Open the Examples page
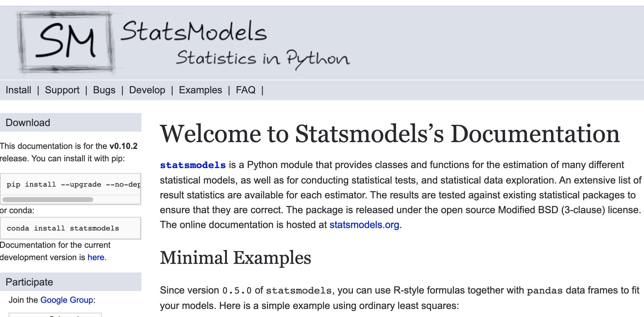Screen dimensions: 644x317 (x=200, y=90)
